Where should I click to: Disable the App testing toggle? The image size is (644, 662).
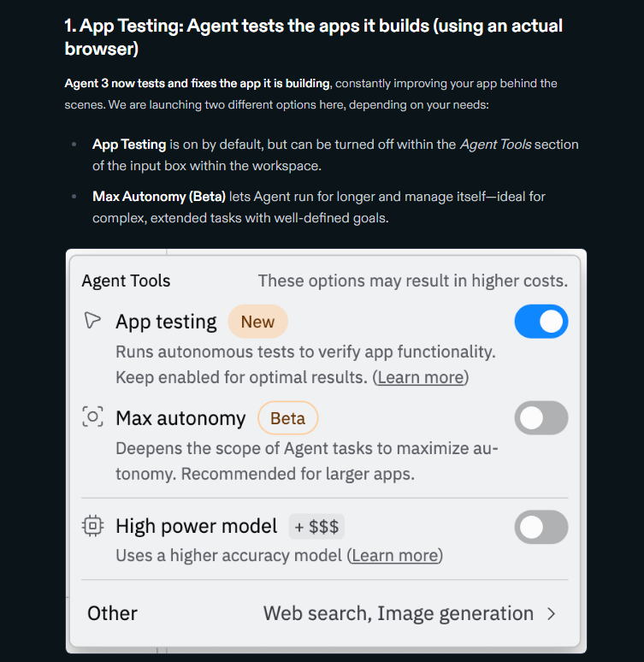point(541,322)
